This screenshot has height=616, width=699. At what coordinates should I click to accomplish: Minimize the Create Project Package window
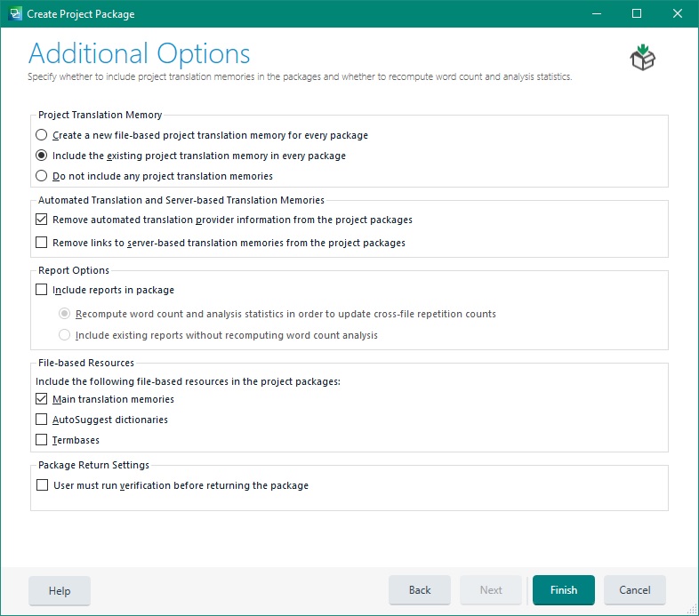tap(597, 14)
